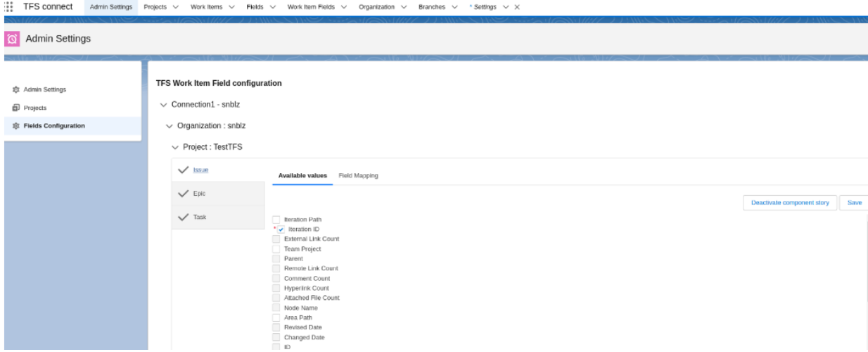This screenshot has width=868, height=352.
Task: Click Deactivate component story button
Action: pyautogui.click(x=791, y=203)
